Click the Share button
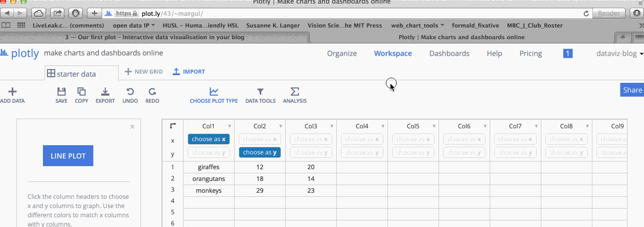 pyautogui.click(x=632, y=90)
